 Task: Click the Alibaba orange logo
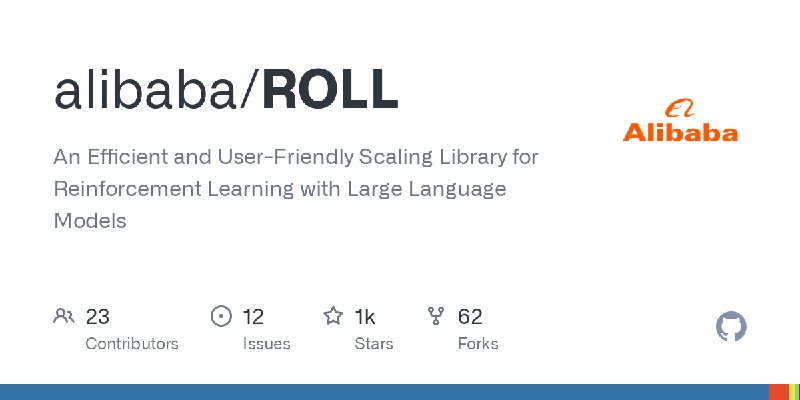(x=680, y=122)
